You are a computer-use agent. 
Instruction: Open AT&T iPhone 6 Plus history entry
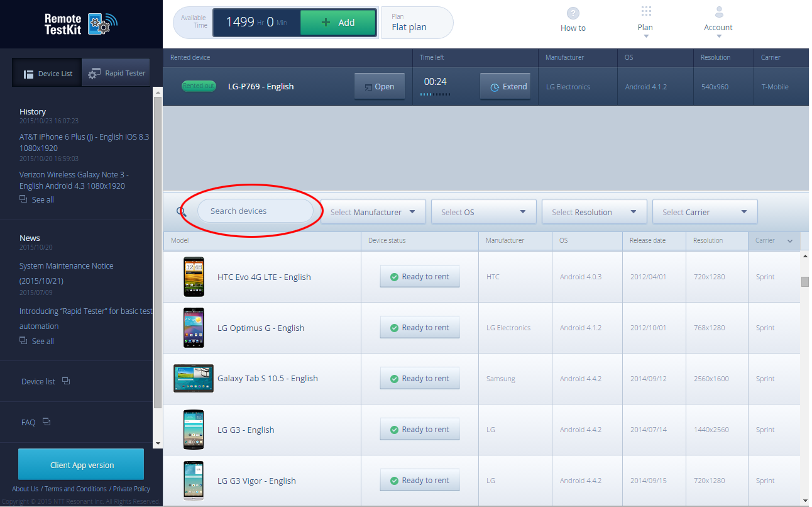pyautogui.click(x=84, y=143)
